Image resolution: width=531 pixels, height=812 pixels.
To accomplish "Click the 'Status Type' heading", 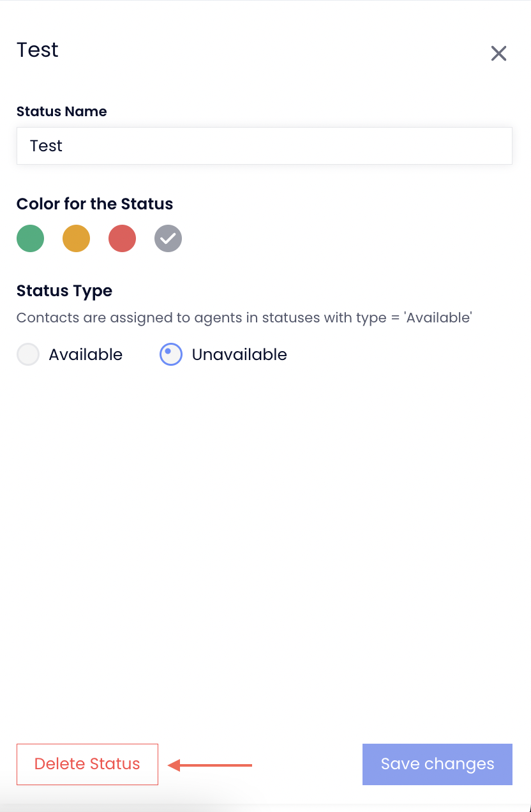I will [64, 290].
